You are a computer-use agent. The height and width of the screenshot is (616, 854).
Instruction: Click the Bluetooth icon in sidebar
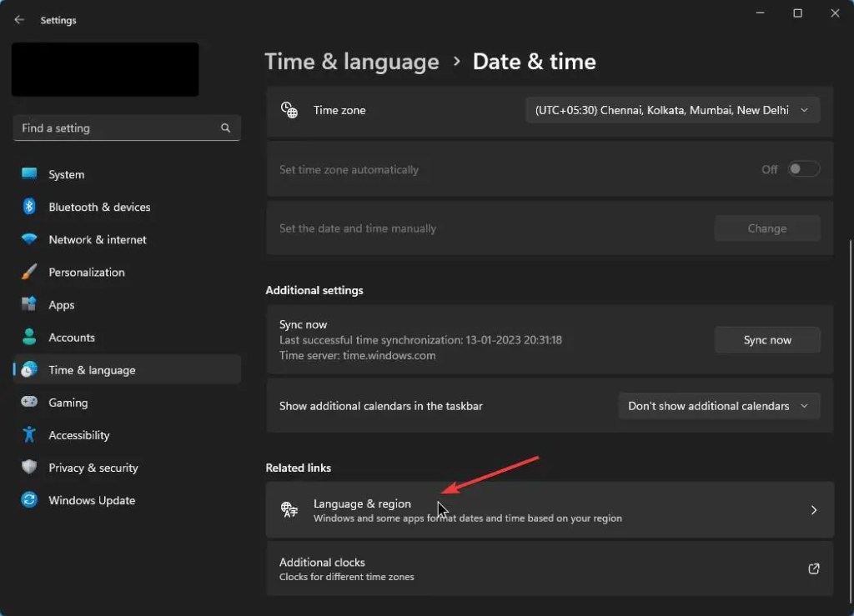click(x=29, y=206)
